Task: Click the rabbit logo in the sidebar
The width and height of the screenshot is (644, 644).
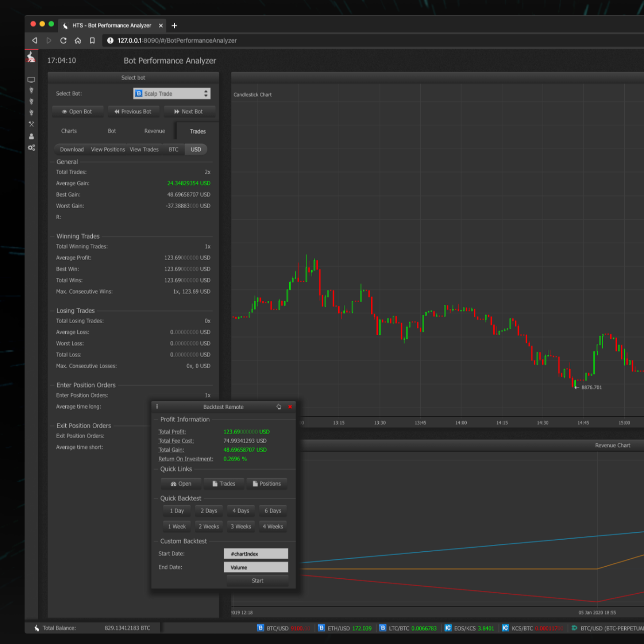Action: click(x=31, y=57)
